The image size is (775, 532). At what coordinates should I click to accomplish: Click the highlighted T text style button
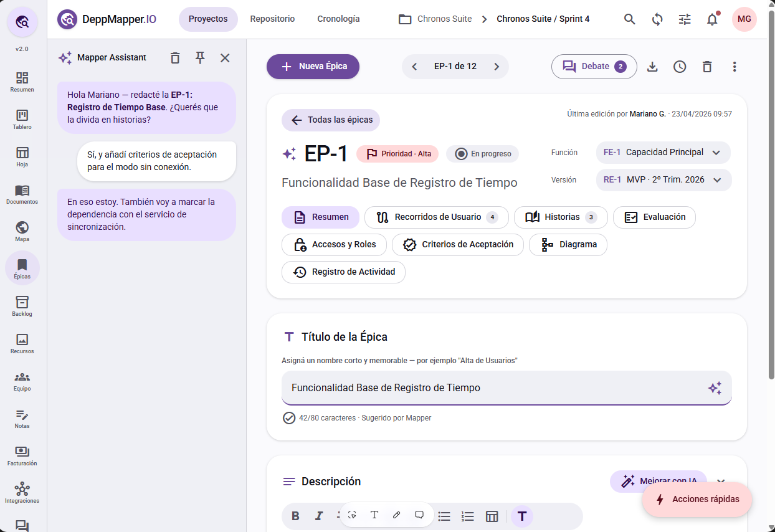pos(522,516)
